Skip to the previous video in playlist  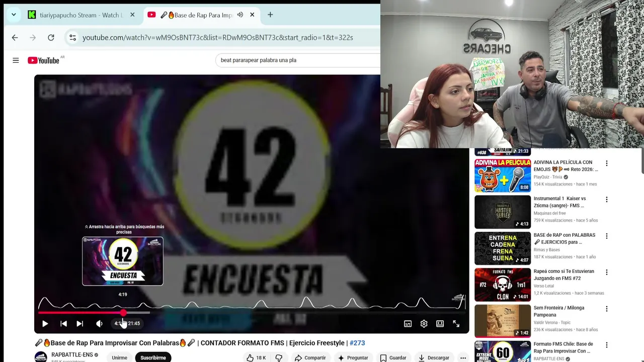tap(63, 324)
